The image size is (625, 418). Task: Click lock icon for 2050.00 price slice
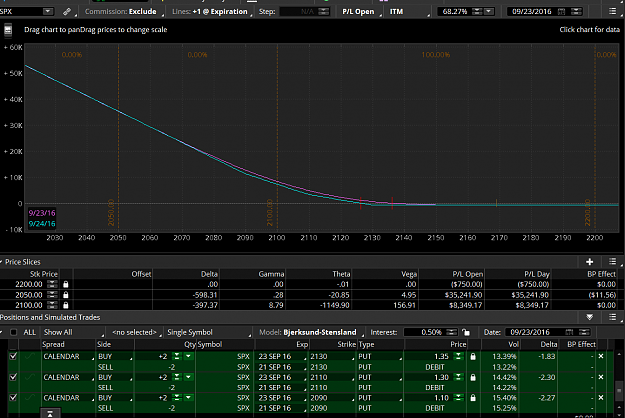66,295
